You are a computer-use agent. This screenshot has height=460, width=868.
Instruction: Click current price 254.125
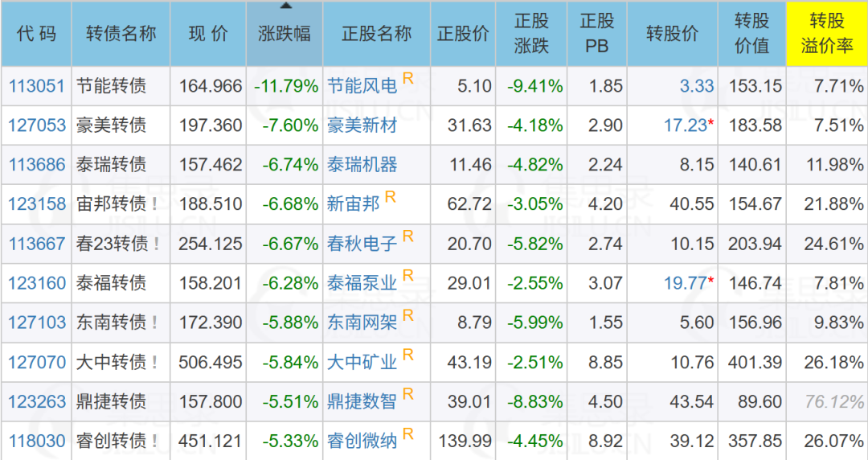(x=211, y=244)
